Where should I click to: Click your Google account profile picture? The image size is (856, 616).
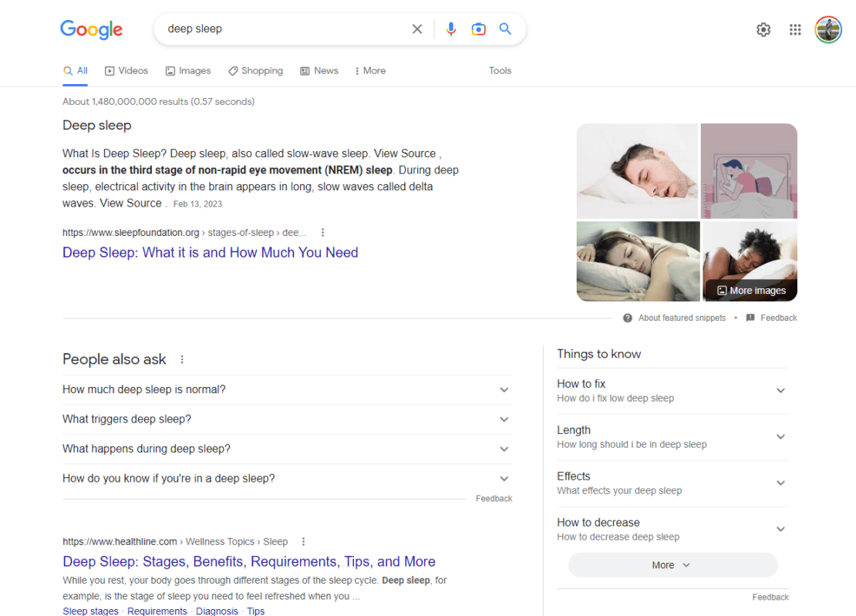[x=828, y=29]
